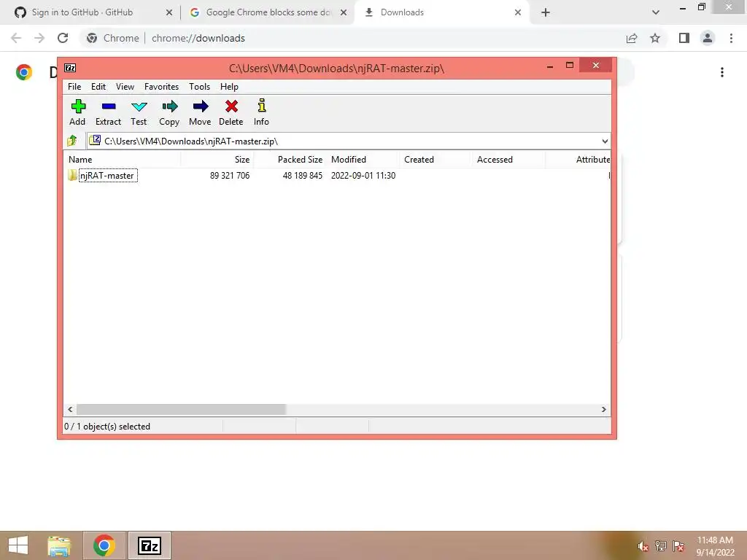
Task: Open the Edit menu
Action: pyautogui.click(x=98, y=87)
